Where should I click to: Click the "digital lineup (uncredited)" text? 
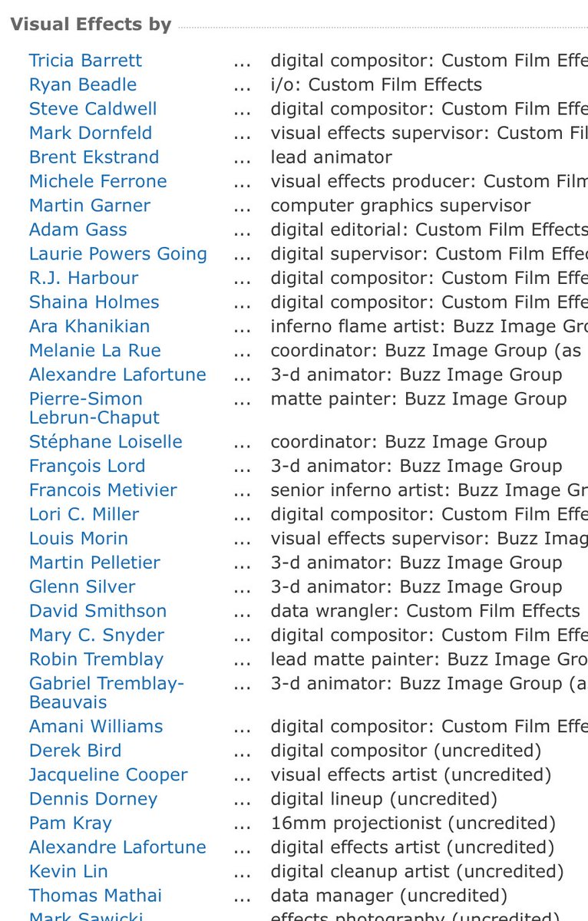(384, 799)
